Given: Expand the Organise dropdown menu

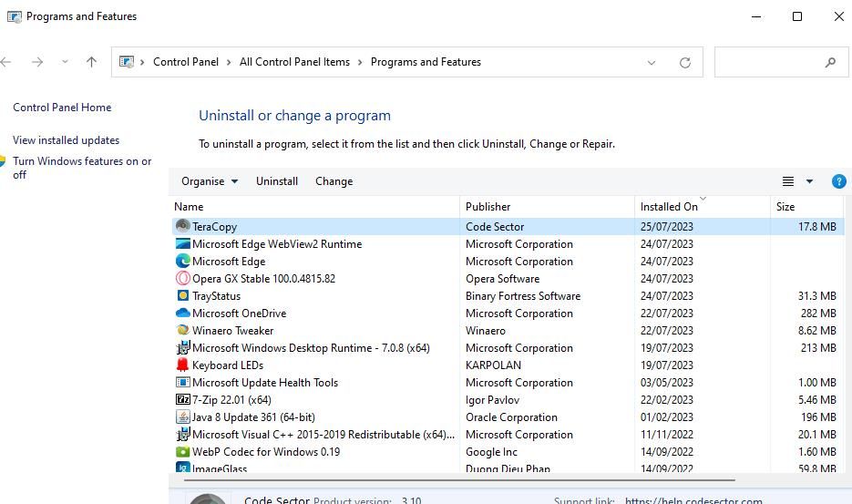Looking at the screenshot, I should point(210,181).
